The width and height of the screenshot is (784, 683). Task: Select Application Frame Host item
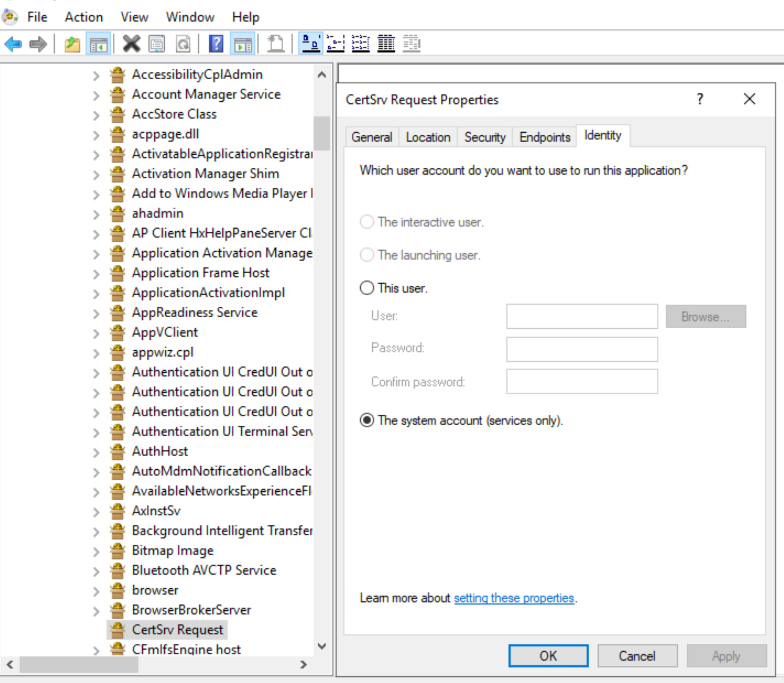click(200, 273)
